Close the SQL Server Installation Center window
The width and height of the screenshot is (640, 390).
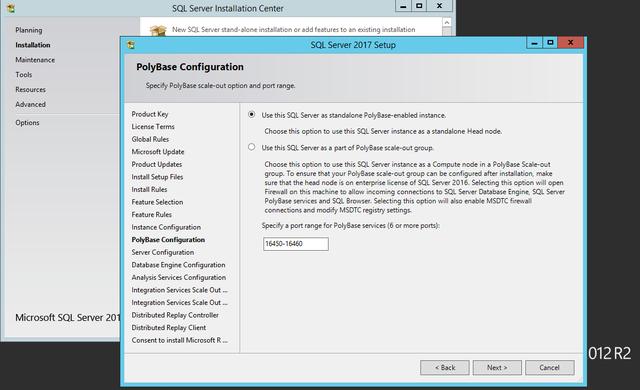[x=439, y=6]
